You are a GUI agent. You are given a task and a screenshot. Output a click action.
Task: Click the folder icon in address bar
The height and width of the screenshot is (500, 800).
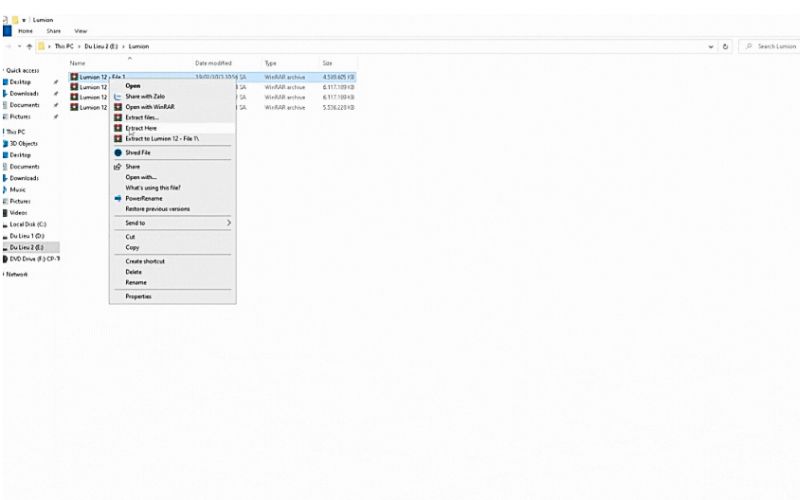(41, 46)
